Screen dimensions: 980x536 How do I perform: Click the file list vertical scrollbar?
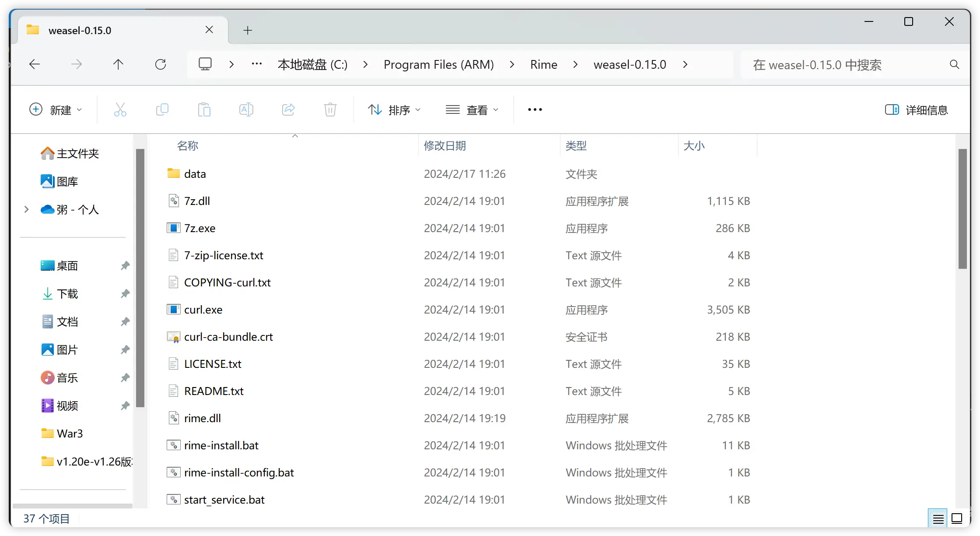pos(962,209)
